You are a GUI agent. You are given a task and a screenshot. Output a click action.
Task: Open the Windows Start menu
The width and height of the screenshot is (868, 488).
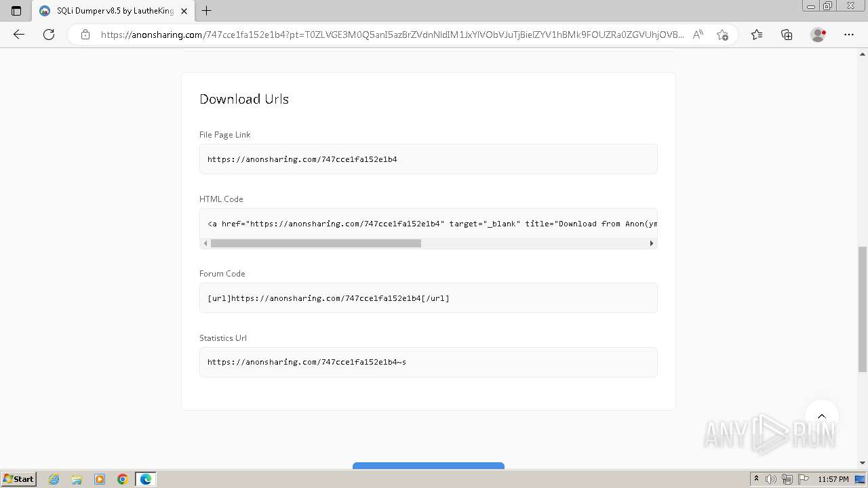[x=18, y=479]
